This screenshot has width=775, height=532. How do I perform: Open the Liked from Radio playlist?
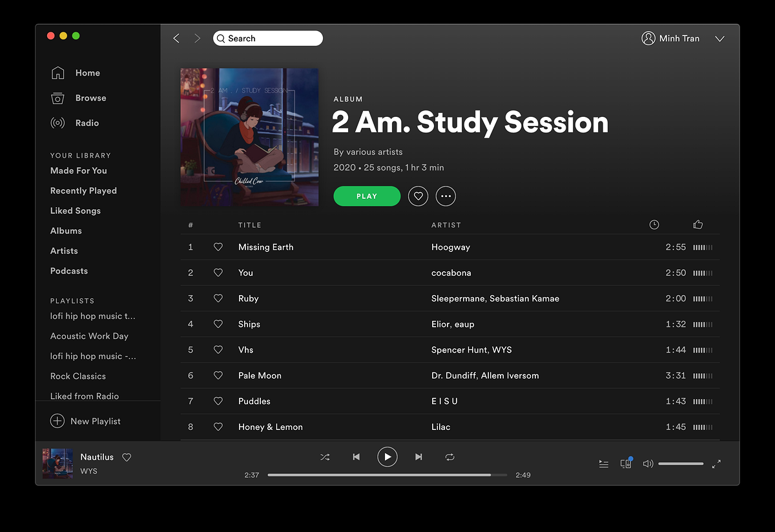(x=85, y=396)
